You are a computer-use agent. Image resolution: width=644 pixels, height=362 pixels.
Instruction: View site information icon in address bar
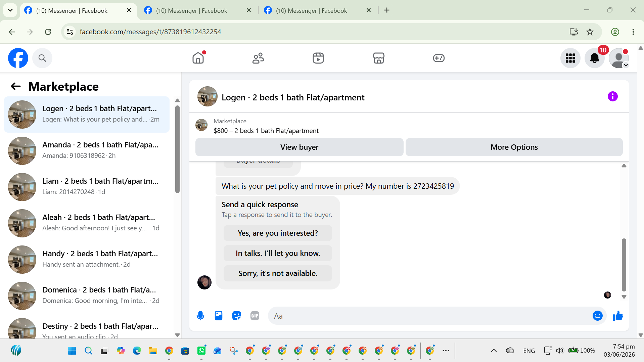pyautogui.click(x=70, y=32)
